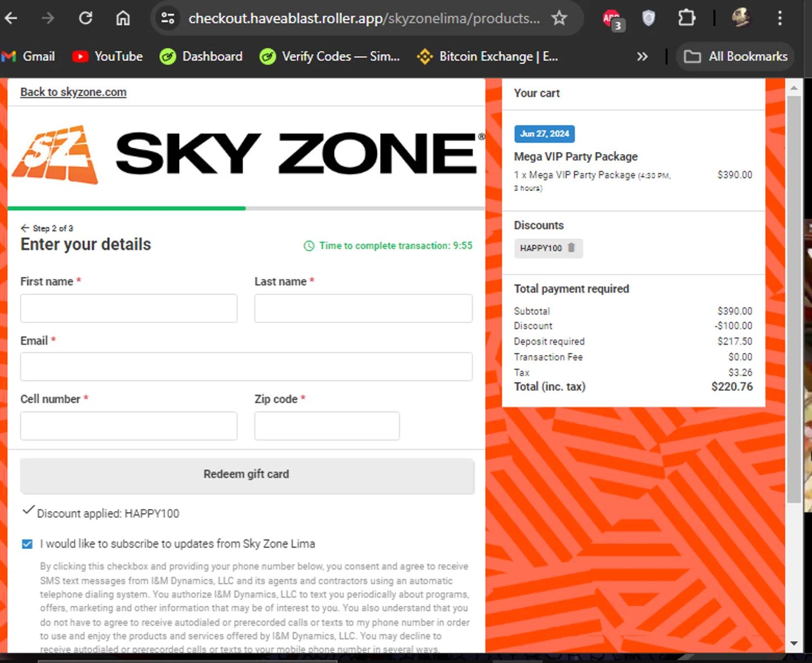Click the green checkout progress bar
812x663 pixels.
[127, 208]
